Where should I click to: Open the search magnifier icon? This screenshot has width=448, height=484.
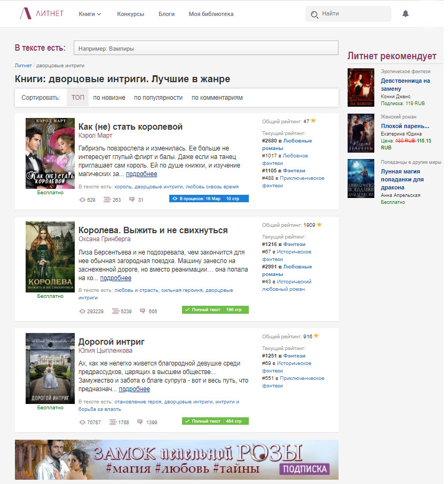[315, 15]
